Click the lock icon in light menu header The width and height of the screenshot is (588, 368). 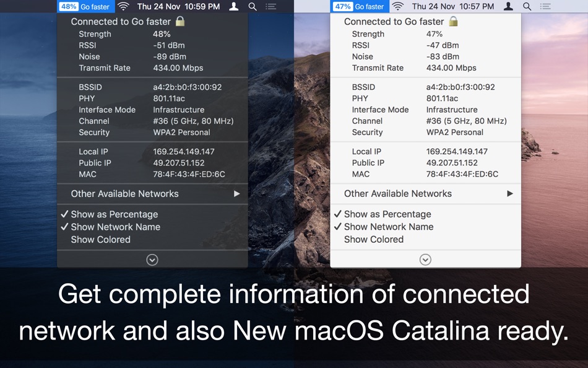[453, 21]
